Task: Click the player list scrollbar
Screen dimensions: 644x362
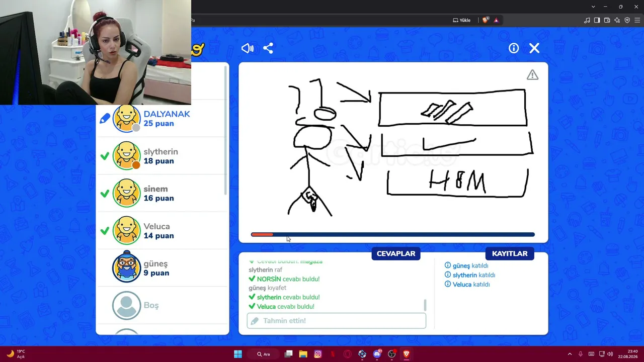Action: tap(225, 131)
